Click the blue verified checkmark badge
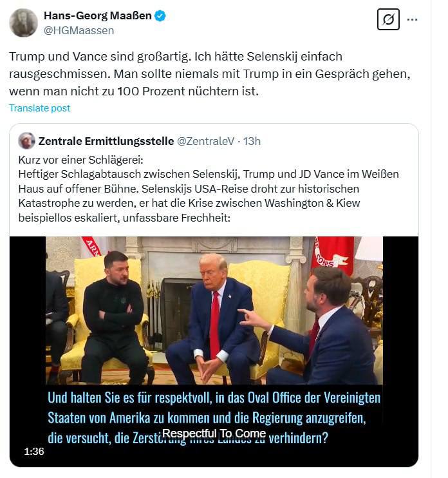448x478 pixels. [160, 15]
